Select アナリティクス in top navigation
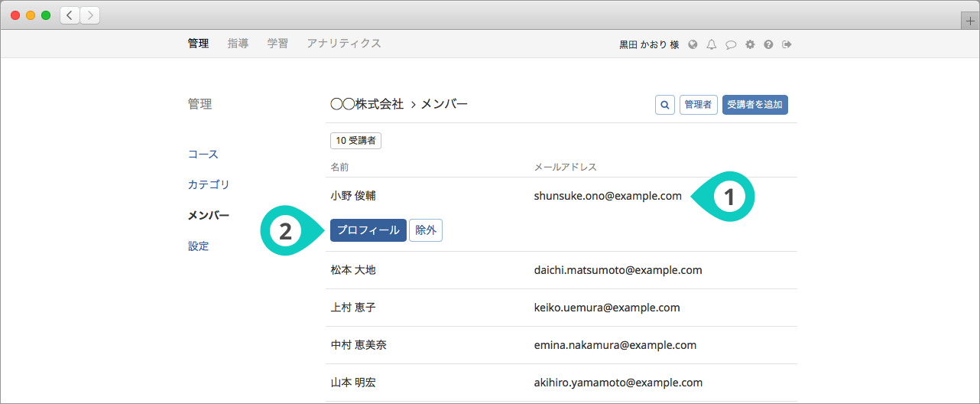The width and height of the screenshot is (980, 404). (x=344, y=44)
